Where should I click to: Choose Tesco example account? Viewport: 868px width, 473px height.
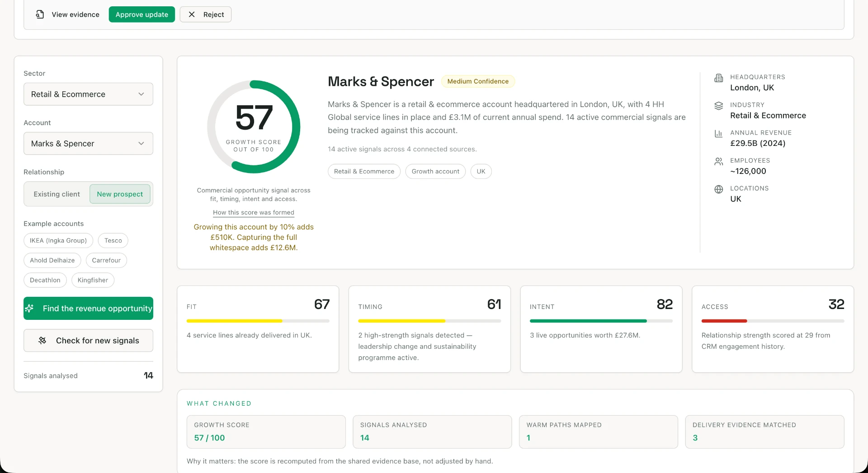click(x=113, y=240)
